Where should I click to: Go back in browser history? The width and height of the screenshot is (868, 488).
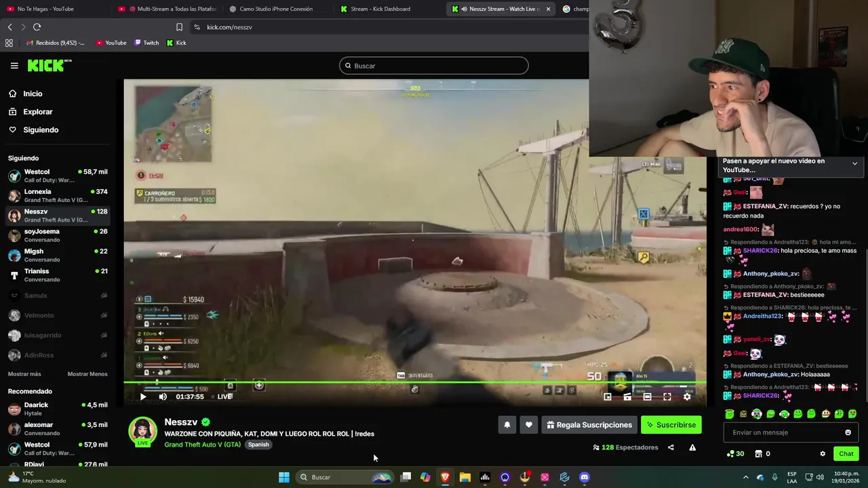click(x=9, y=27)
